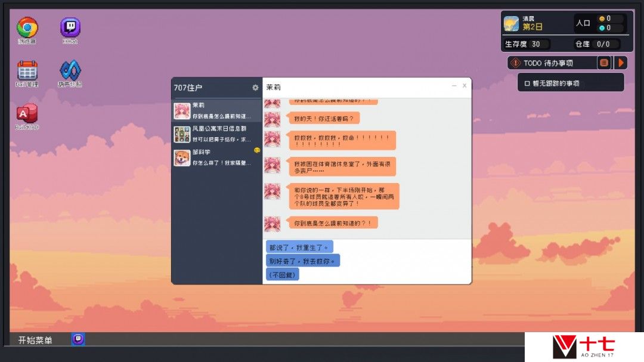This screenshot has height=362, width=644.
Task: Click 茉莉's avatar beside 我的天 message
Action: pos(272,119)
